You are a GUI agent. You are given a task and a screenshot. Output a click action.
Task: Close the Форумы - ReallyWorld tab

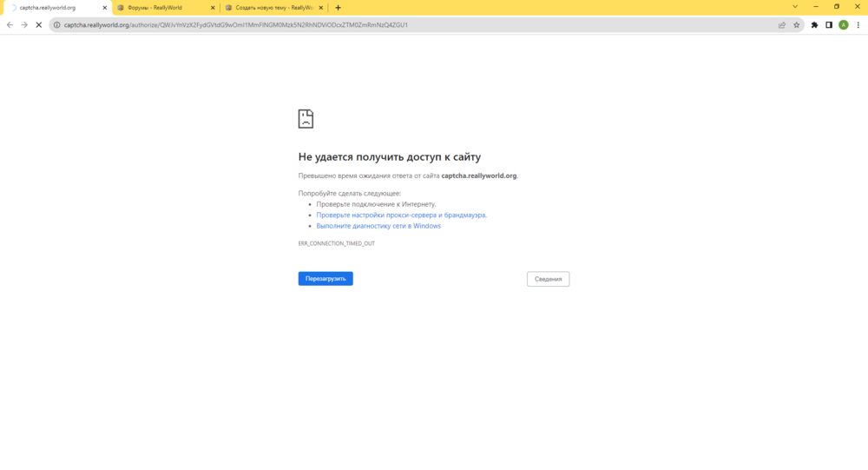pyautogui.click(x=213, y=8)
